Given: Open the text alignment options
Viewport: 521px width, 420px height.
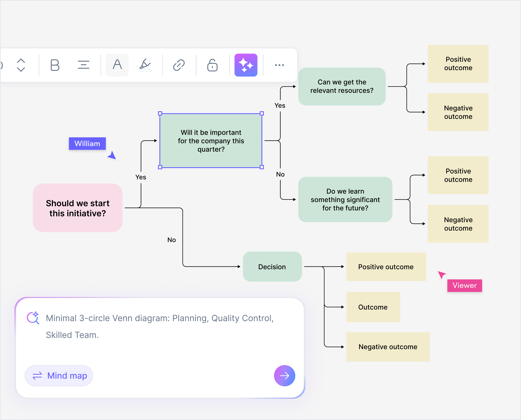Looking at the screenshot, I should (x=83, y=65).
